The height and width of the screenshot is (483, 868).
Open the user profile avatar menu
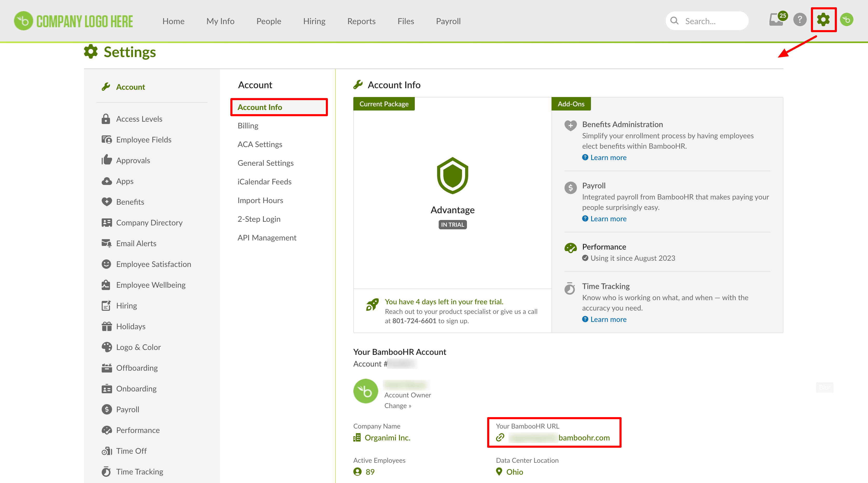846,19
